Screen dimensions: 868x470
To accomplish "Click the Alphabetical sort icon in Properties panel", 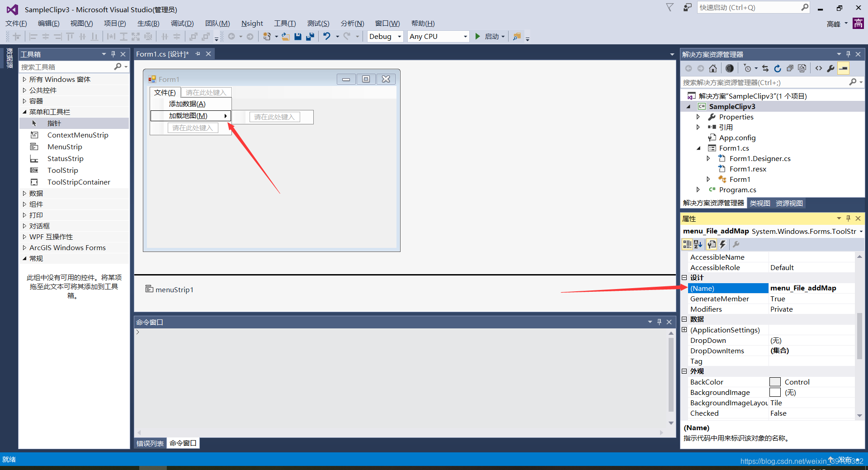I will click(x=698, y=244).
